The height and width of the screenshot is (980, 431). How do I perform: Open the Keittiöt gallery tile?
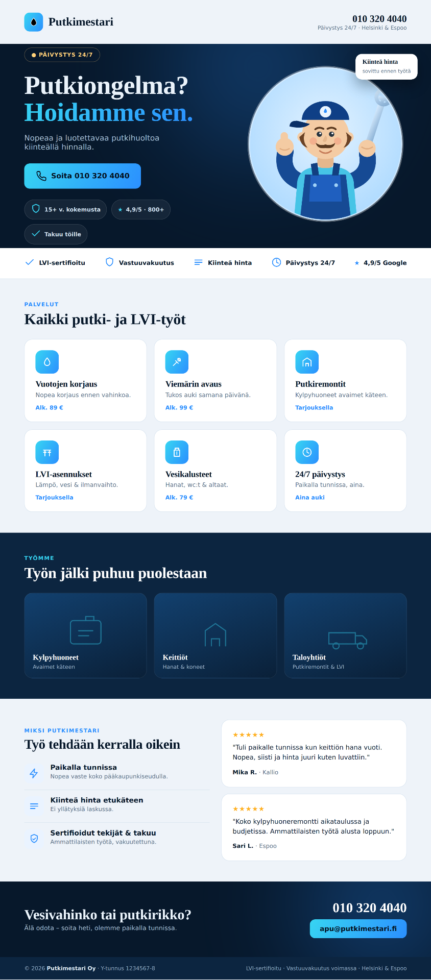215,635
